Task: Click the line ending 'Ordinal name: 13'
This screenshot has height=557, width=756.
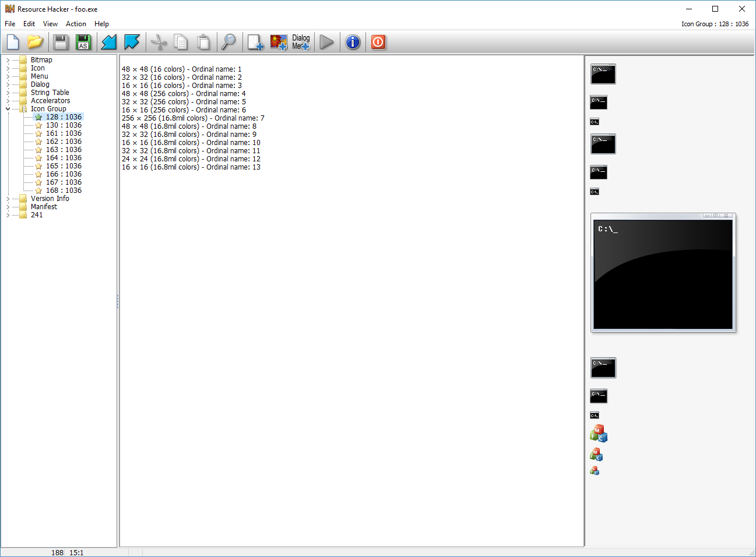Action: click(x=191, y=167)
